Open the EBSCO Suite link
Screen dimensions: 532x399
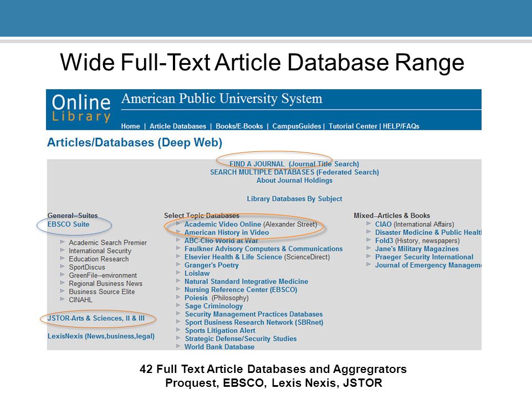click(x=68, y=224)
